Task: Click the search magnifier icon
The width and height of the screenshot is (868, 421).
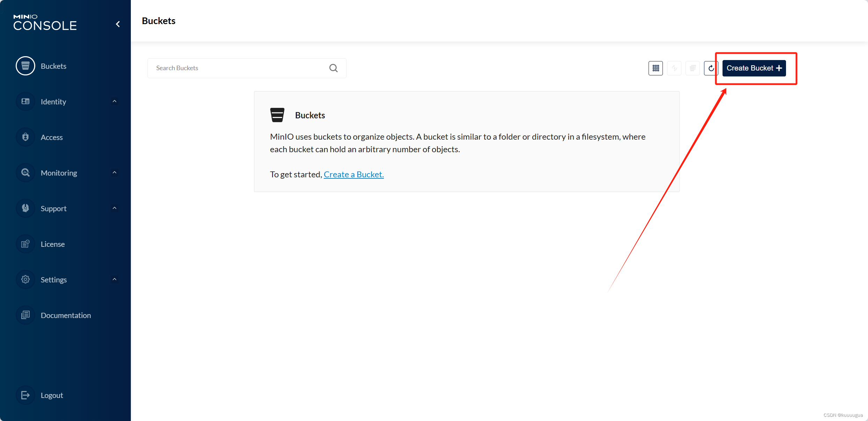Action: [334, 68]
